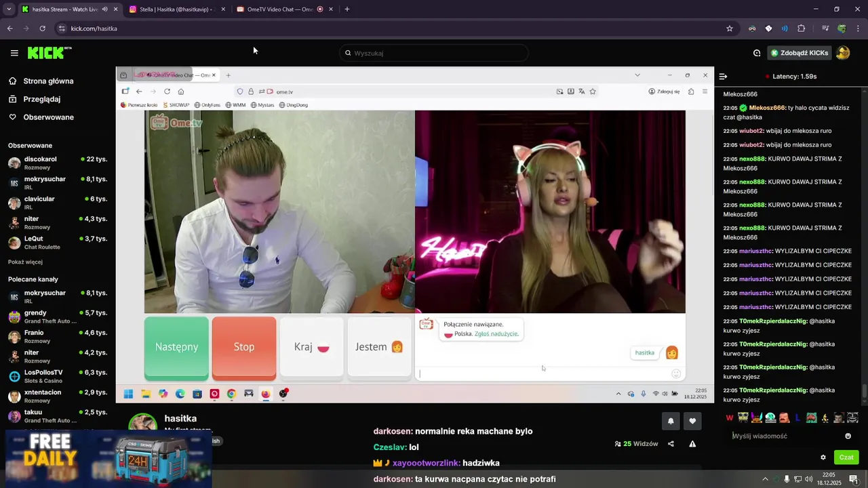Open Windows notification center icon
The image size is (868, 488).
[854, 479]
